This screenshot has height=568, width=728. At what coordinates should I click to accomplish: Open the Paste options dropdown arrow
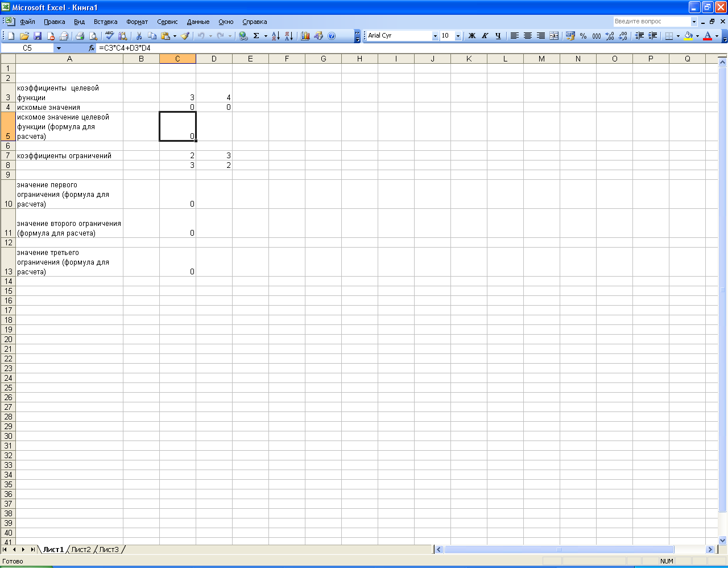click(x=175, y=36)
